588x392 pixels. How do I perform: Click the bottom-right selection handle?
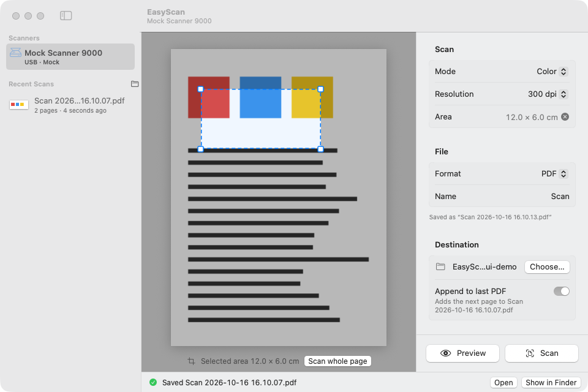click(x=320, y=149)
